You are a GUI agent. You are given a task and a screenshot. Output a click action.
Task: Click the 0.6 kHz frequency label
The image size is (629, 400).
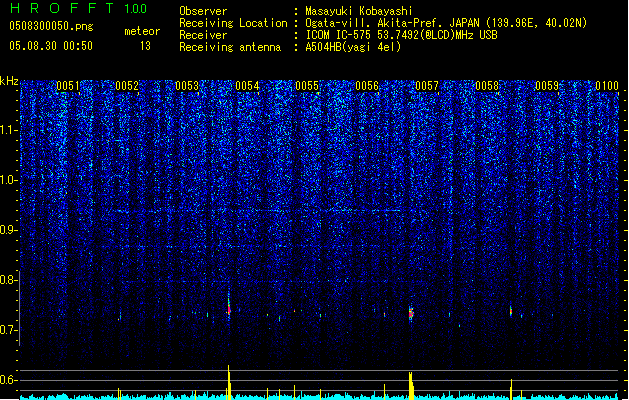click(x=9, y=380)
